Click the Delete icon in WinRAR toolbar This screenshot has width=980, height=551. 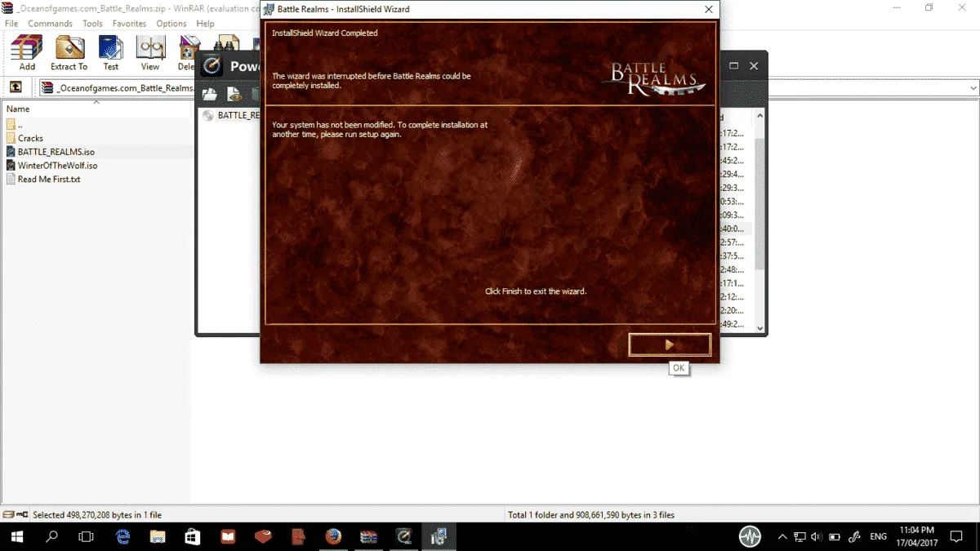(187, 54)
